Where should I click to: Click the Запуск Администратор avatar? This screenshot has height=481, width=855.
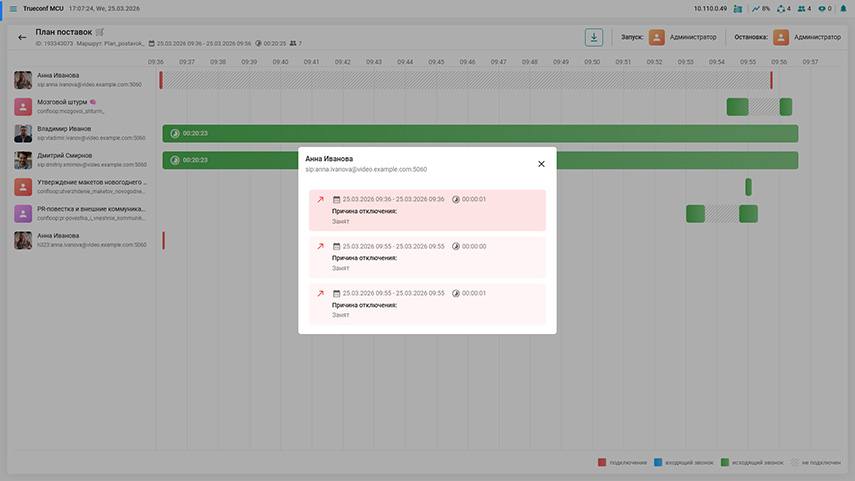[657, 37]
